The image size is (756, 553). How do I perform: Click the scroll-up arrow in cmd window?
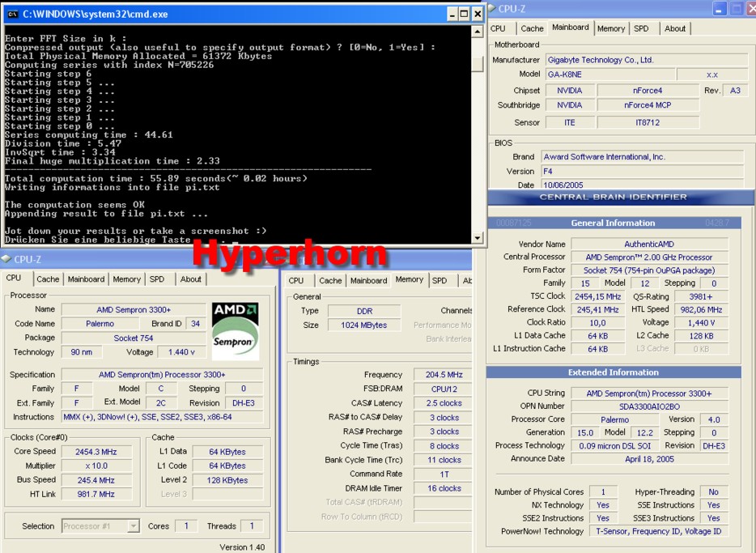point(477,32)
